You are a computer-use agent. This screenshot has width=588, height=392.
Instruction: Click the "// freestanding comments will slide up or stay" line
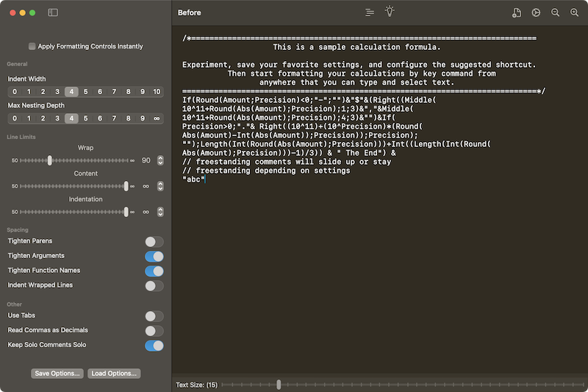click(x=287, y=162)
